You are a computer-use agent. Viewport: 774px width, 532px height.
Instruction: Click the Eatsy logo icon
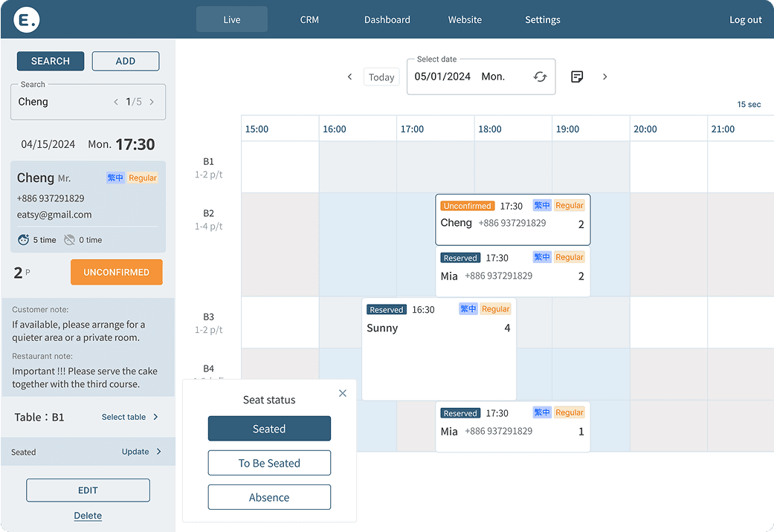click(x=27, y=20)
